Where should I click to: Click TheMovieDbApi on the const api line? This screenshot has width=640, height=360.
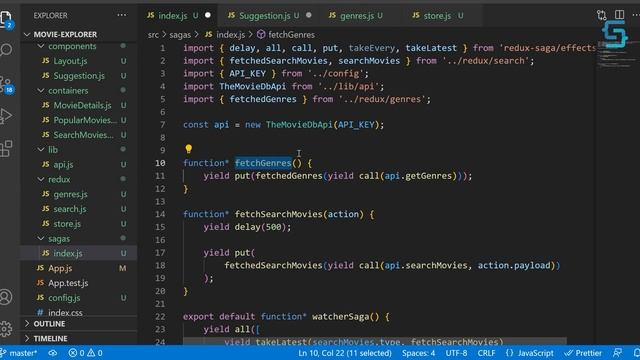coord(299,124)
